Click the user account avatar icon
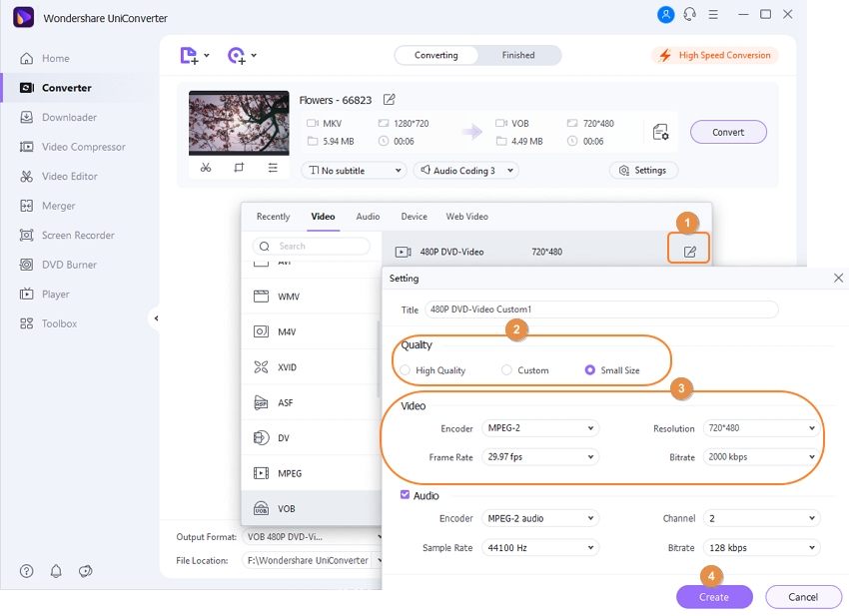 (x=665, y=15)
